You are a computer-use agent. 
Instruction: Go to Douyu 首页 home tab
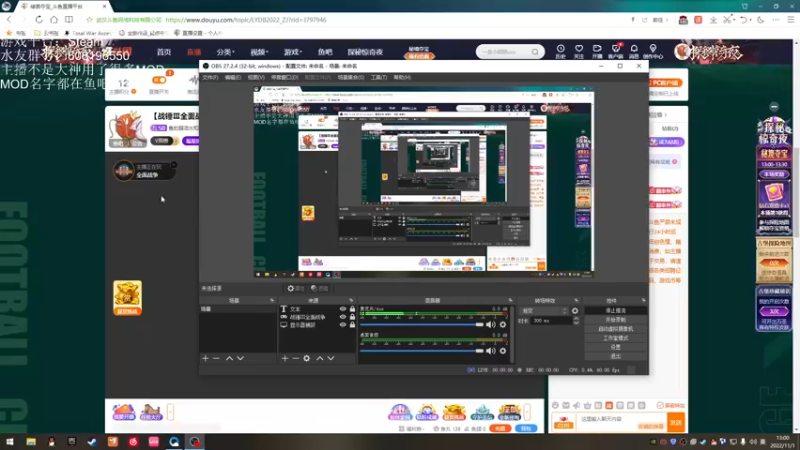pos(164,52)
